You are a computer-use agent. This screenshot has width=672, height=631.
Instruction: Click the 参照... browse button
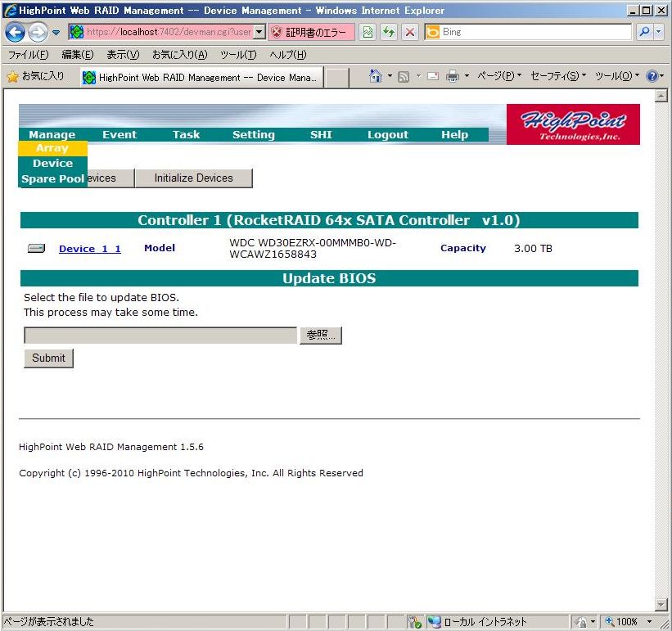pyautogui.click(x=321, y=335)
